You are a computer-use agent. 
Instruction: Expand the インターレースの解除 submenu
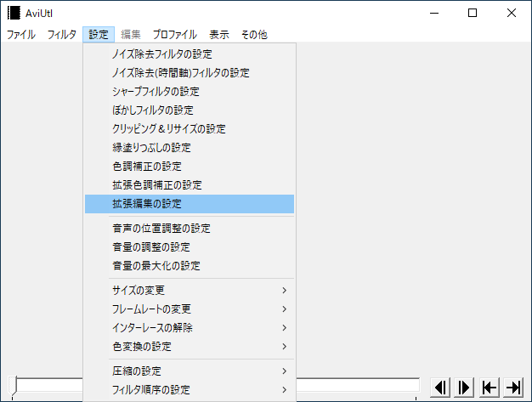(x=189, y=328)
